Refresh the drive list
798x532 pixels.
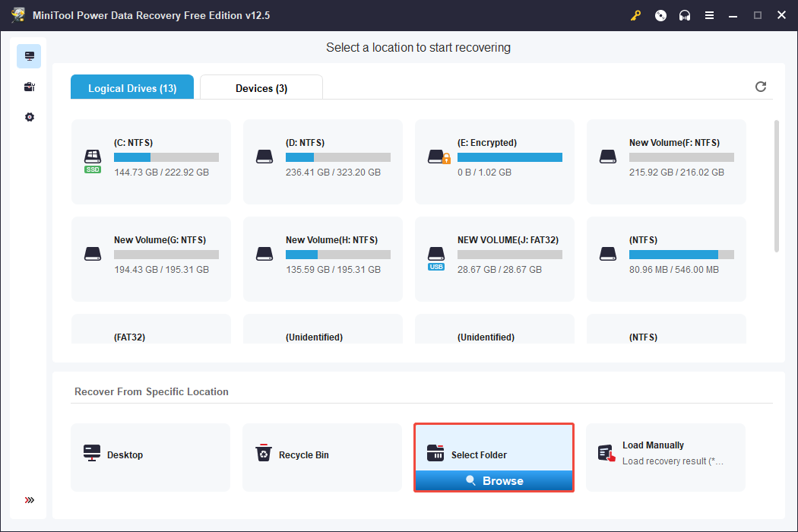(761, 87)
